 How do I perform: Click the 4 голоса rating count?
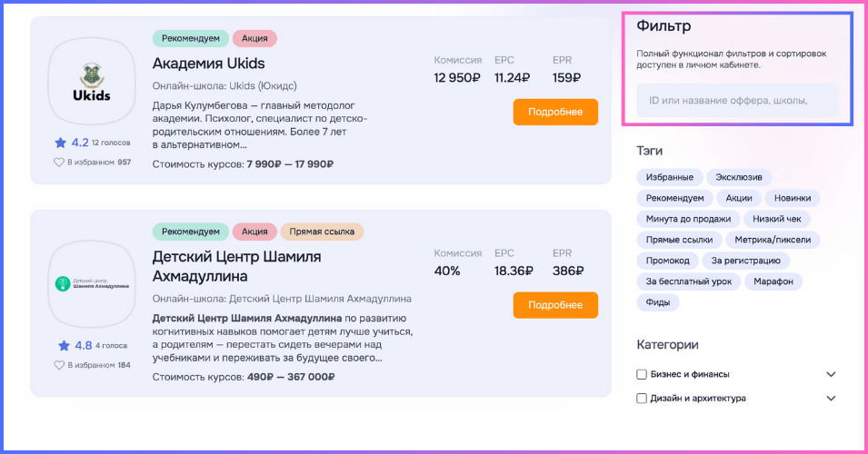coord(111,346)
